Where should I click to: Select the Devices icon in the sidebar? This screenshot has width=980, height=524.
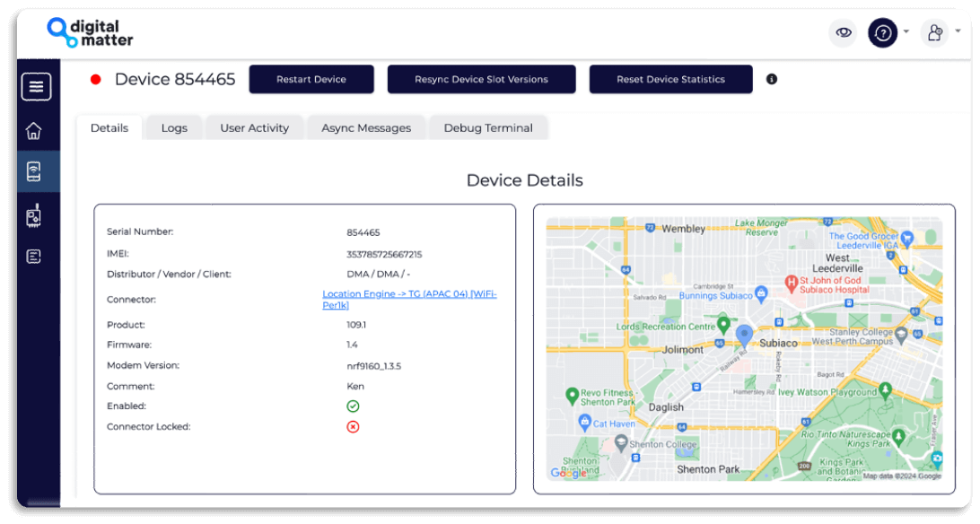(33, 170)
